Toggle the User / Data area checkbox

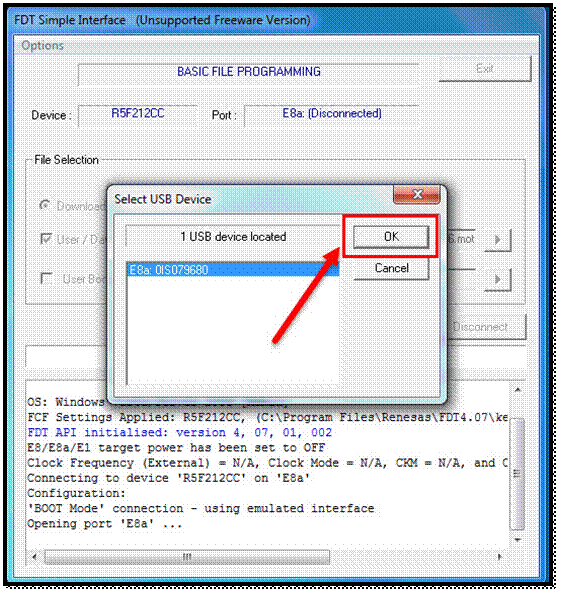tap(46, 239)
